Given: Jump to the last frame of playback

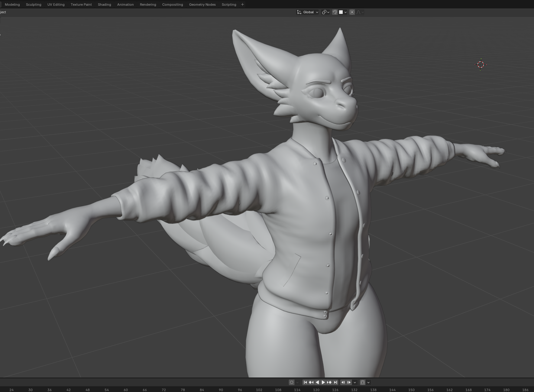Looking at the screenshot, I should point(335,382).
